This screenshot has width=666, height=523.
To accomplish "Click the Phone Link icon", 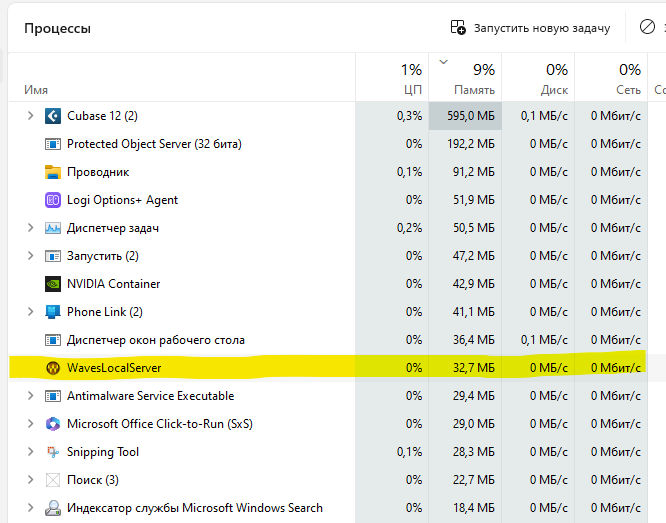I will coord(53,312).
